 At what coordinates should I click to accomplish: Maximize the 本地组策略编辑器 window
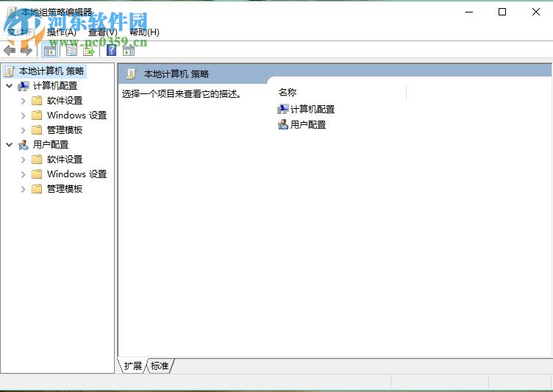click(x=502, y=12)
